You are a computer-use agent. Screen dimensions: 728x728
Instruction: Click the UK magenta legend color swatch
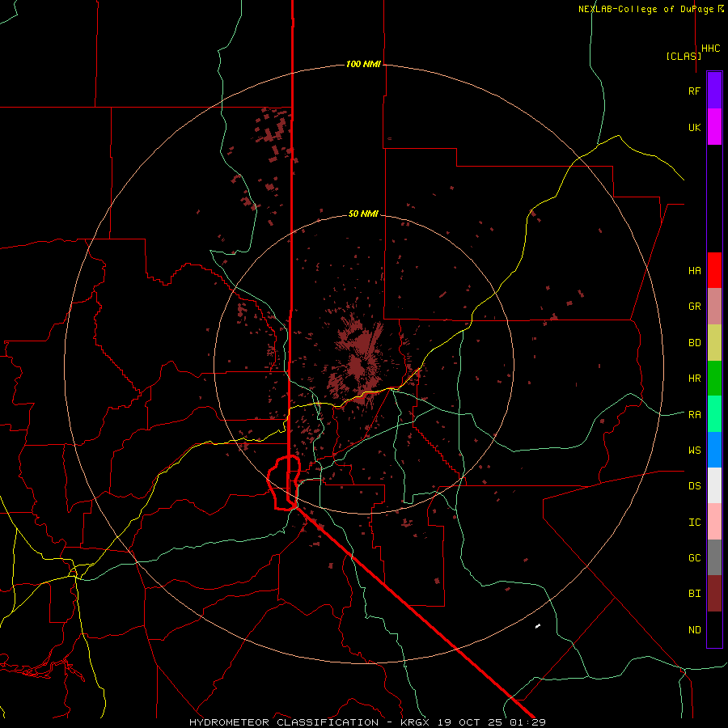coord(714,127)
